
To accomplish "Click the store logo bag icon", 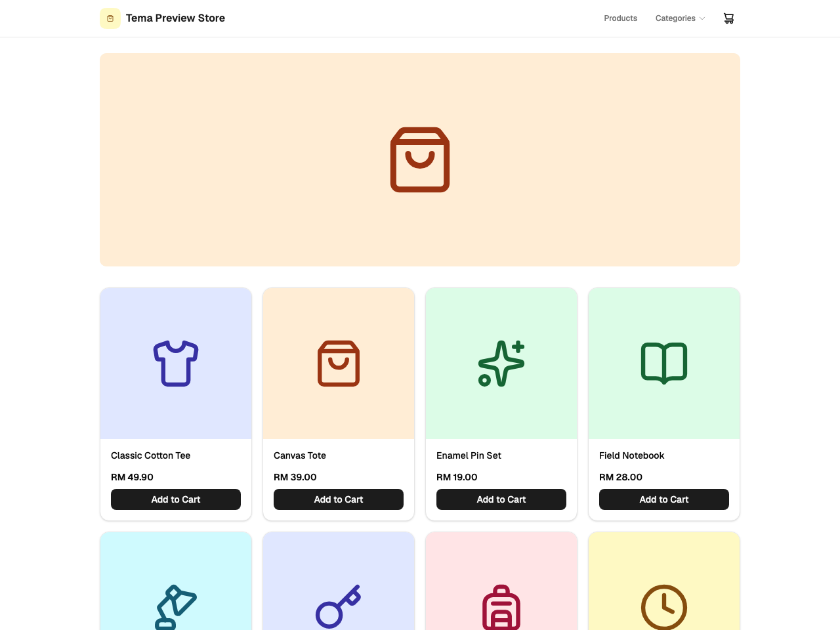I will tap(110, 18).
